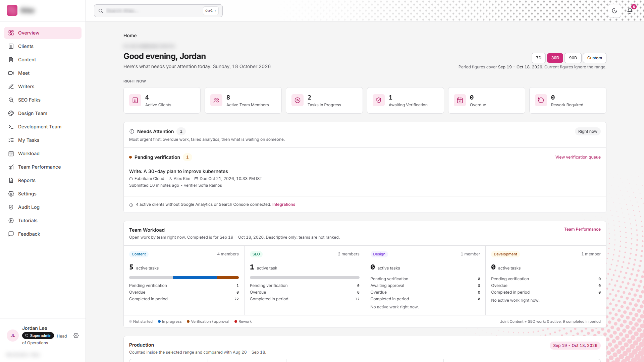Screen dimensions: 644x362
Task: Choose the Custom date range
Action: pyautogui.click(x=595, y=58)
